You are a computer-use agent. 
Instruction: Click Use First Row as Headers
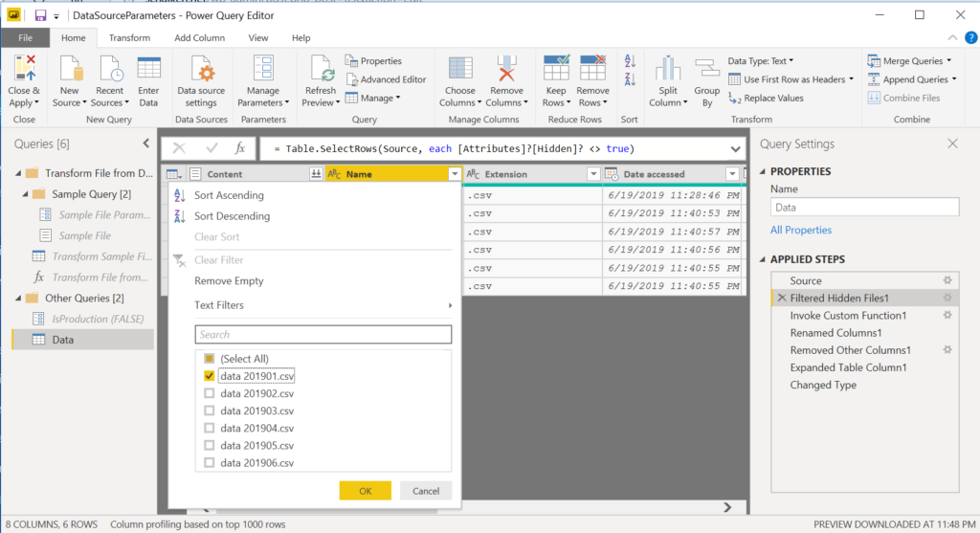(791, 79)
